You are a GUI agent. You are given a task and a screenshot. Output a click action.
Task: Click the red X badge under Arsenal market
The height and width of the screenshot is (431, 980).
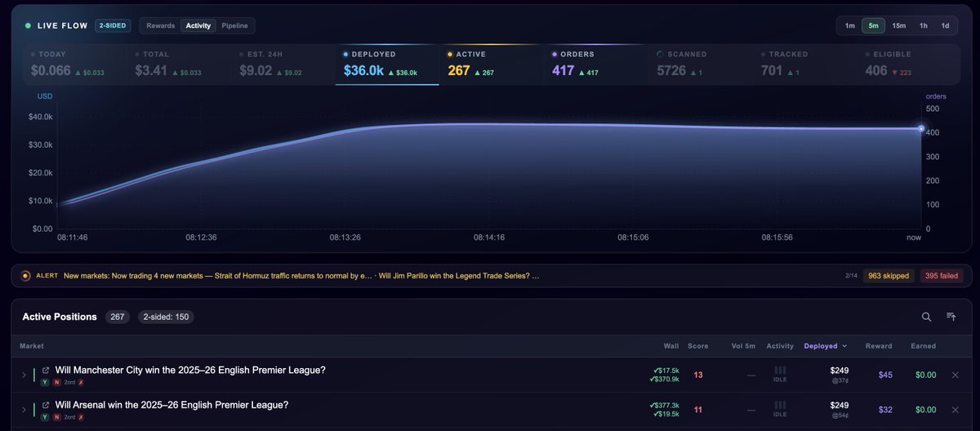81,416
